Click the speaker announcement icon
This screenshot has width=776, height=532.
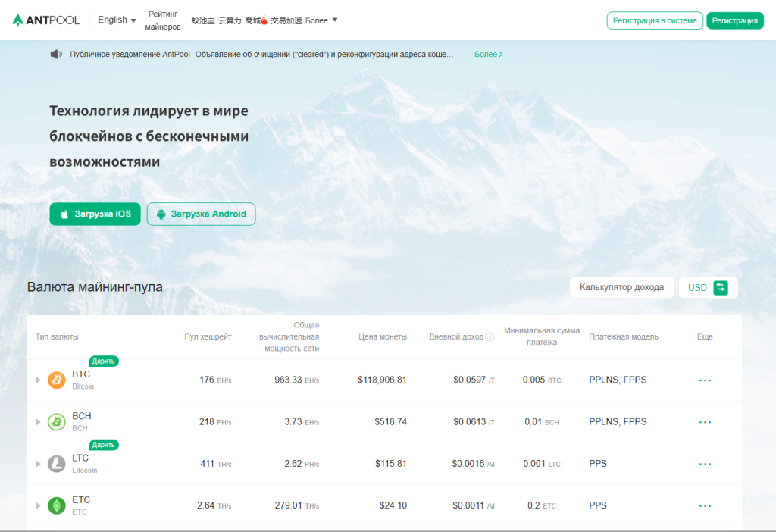(x=55, y=55)
